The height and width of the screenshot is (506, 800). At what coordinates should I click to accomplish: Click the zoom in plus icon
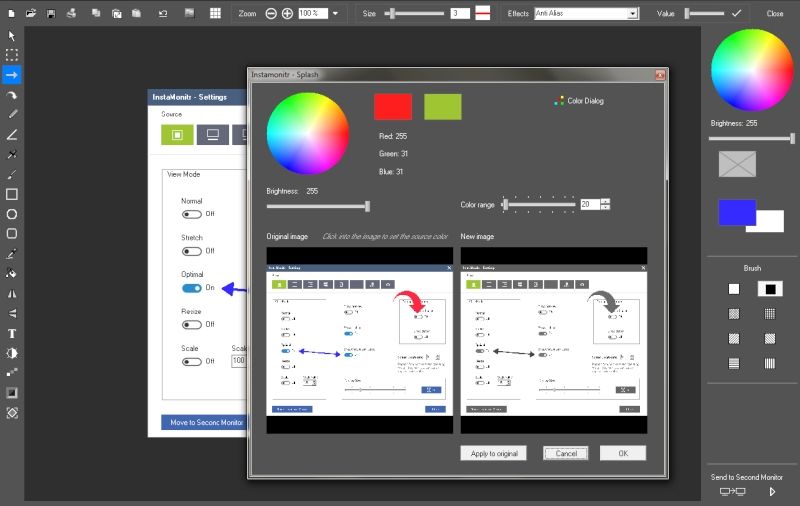coord(287,14)
